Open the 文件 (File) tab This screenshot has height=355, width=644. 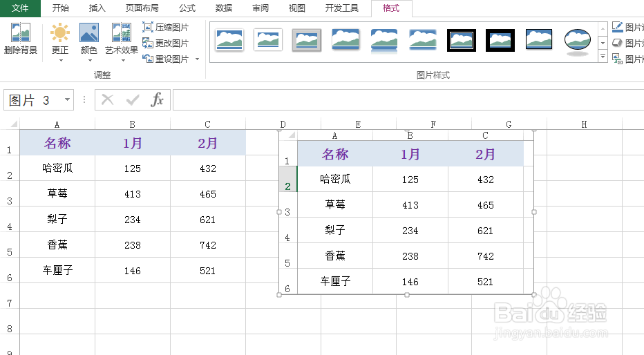(20, 8)
